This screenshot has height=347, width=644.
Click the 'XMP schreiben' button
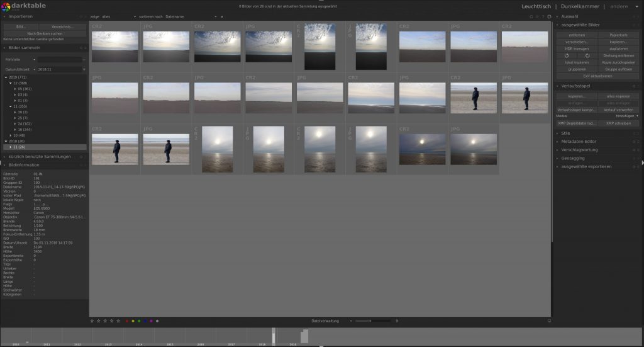click(619, 123)
